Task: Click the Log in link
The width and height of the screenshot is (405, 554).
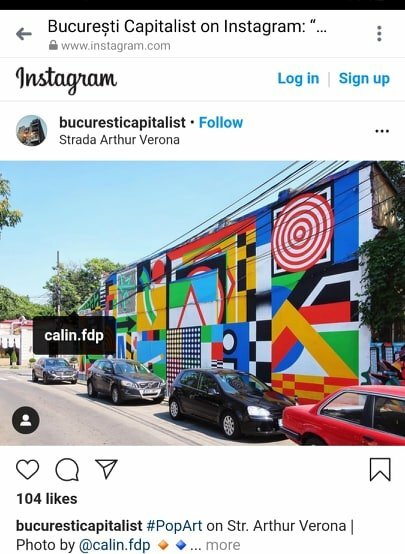Action: tap(298, 78)
